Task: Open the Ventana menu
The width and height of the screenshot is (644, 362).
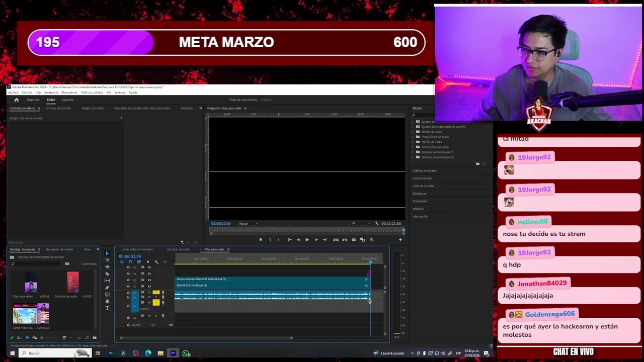Action: pyautogui.click(x=120, y=93)
